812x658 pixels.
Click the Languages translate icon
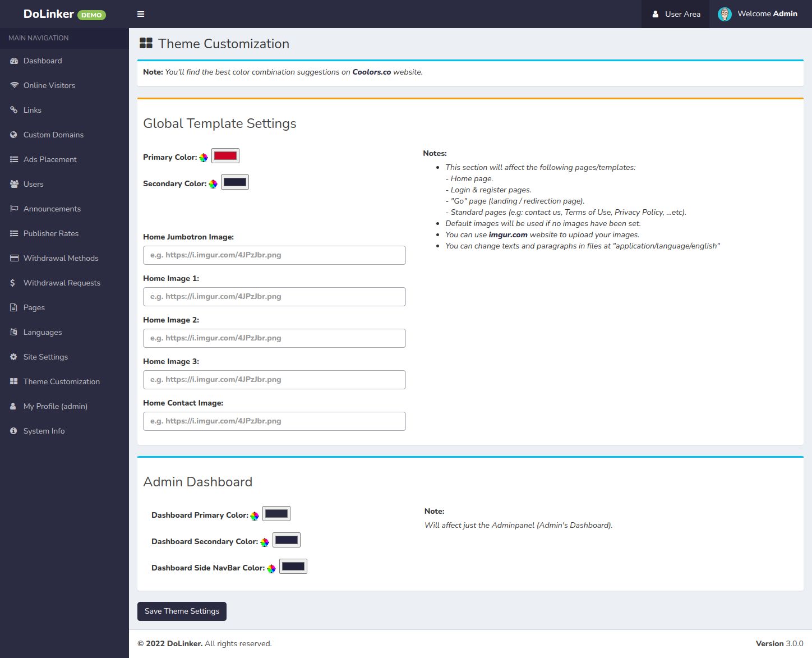pyautogui.click(x=14, y=332)
